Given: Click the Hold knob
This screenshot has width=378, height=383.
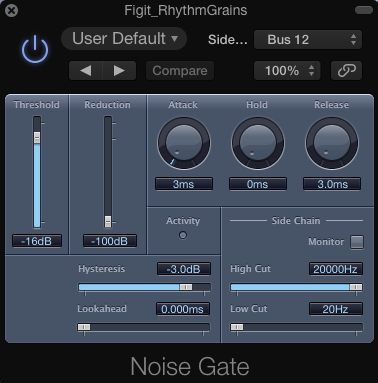Looking at the screenshot, I should click(x=258, y=143).
